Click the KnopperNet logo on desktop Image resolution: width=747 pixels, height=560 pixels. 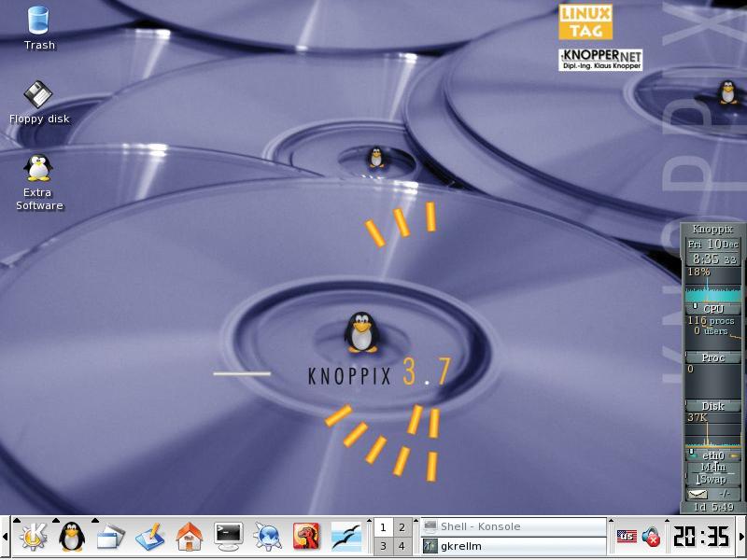coord(600,60)
